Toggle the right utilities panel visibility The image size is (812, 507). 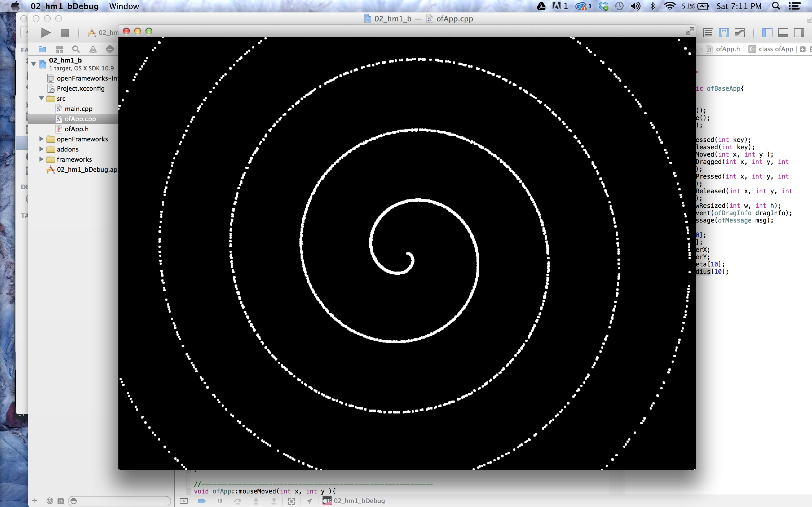pyautogui.click(x=799, y=32)
